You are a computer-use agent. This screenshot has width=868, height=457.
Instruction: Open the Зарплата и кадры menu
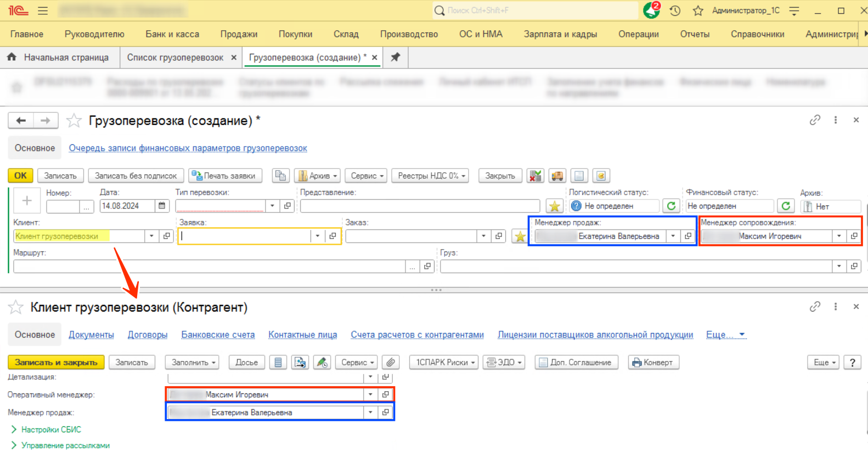[x=560, y=34]
